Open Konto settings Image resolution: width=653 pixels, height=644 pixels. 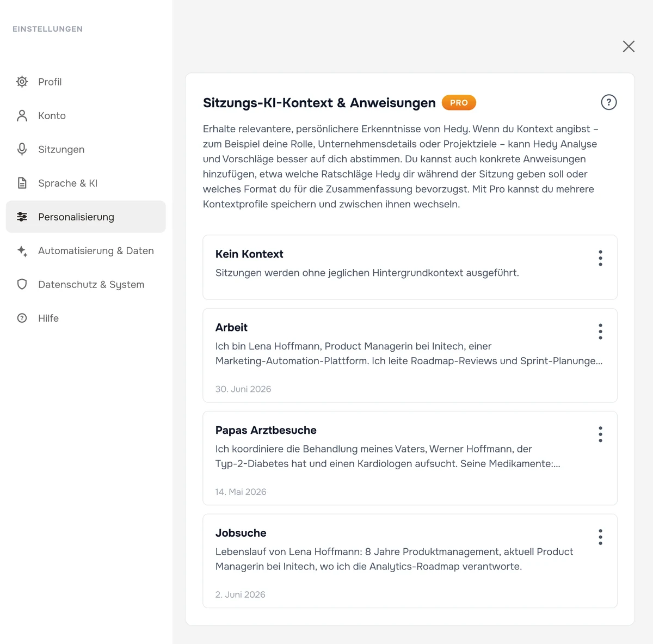point(85,115)
